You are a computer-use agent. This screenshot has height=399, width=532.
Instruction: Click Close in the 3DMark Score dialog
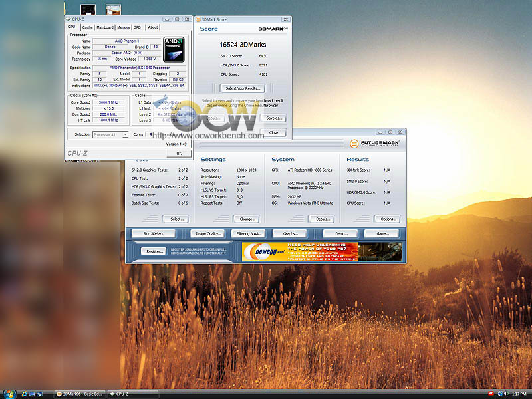point(273,132)
